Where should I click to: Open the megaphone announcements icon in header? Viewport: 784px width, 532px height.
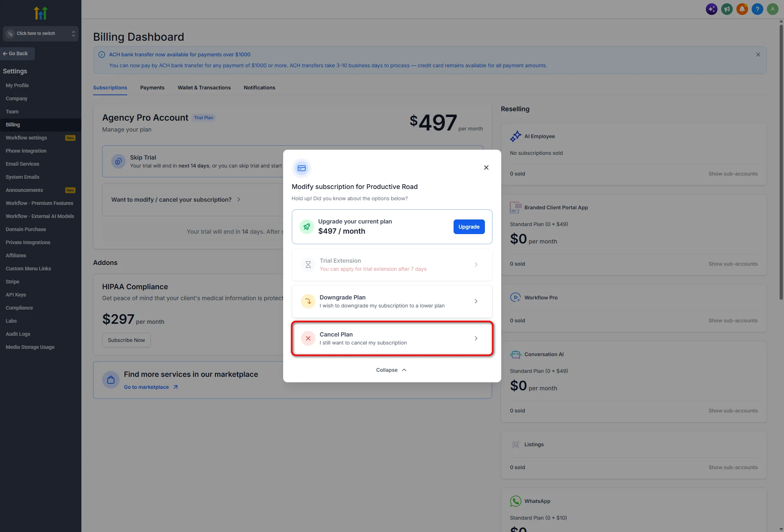(x=727, y=9)
